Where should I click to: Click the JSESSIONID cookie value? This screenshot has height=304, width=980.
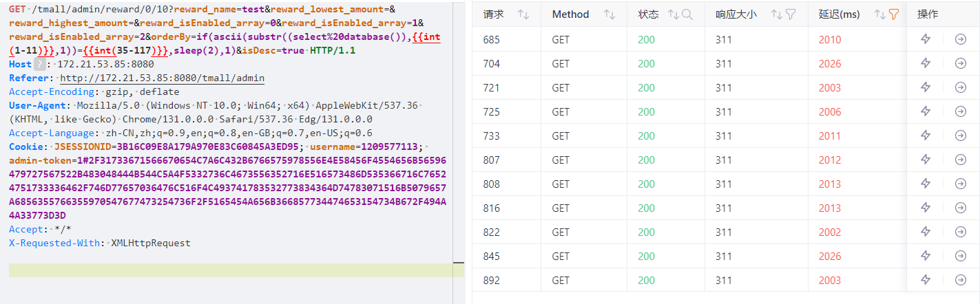coord(207,147)
